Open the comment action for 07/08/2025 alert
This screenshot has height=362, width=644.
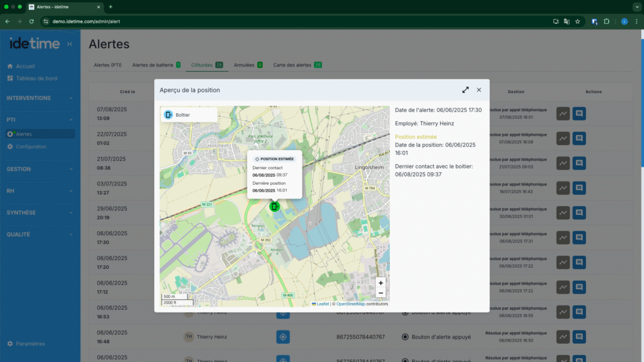point(579,113)
